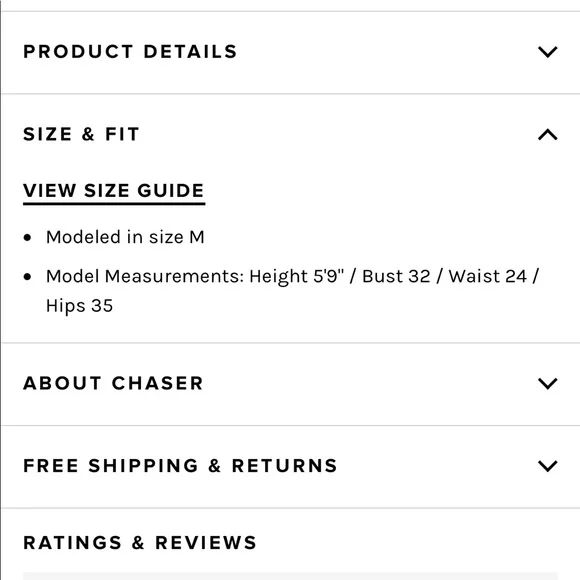This screenshot has height=580, width=580.
Task: Click the Size & Fit section heading
Action: pos(81,134)
